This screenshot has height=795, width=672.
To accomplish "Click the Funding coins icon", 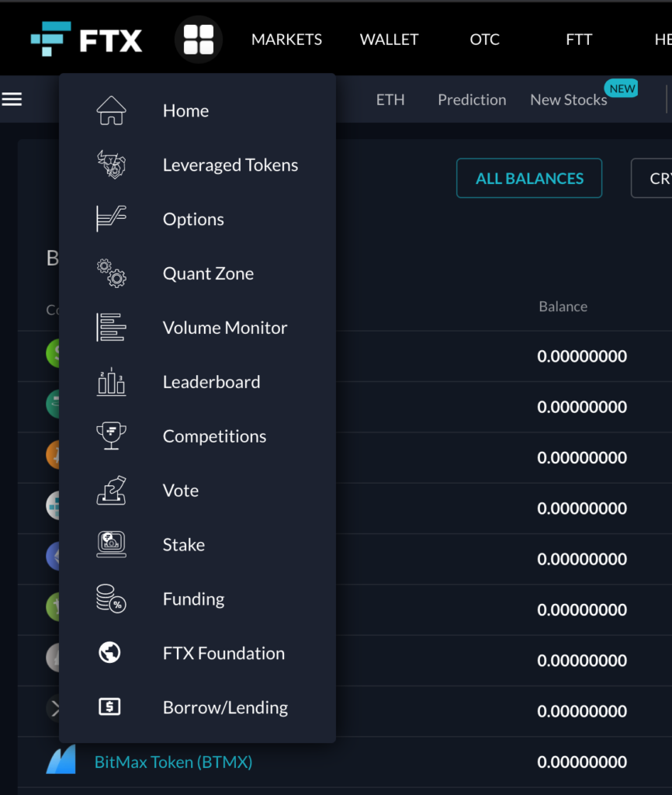I will 111,599.
